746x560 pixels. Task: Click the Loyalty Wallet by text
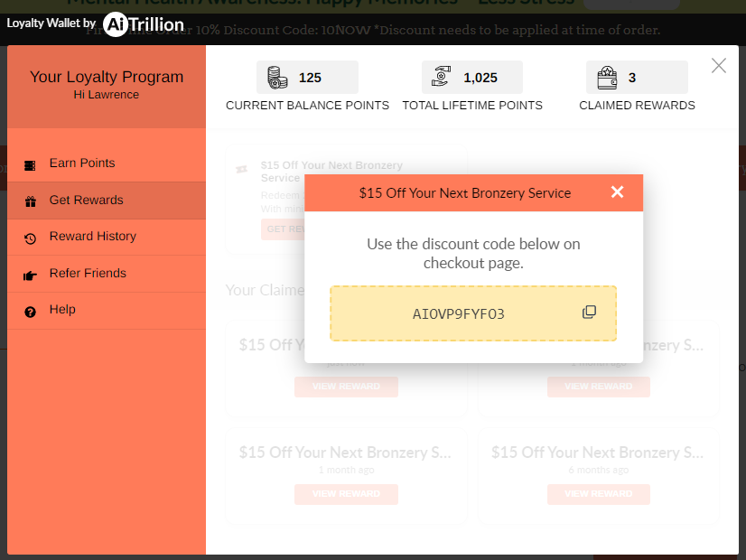(51, 23)
